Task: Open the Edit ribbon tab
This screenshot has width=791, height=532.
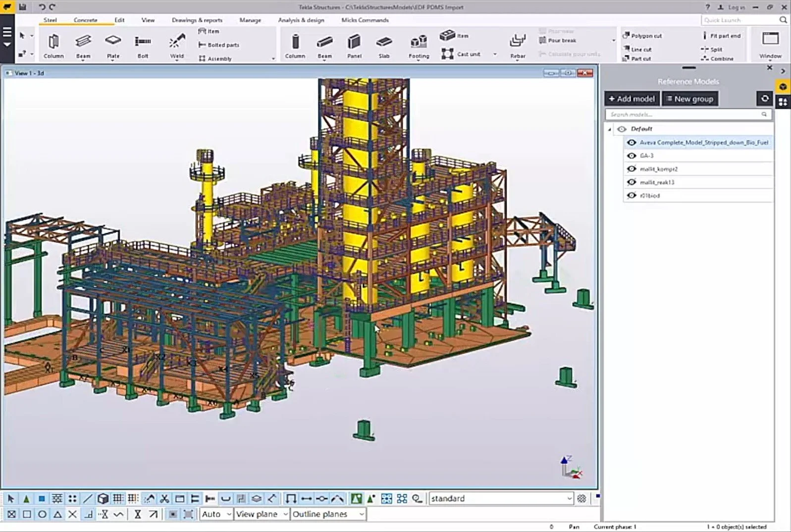Action: 119,20
